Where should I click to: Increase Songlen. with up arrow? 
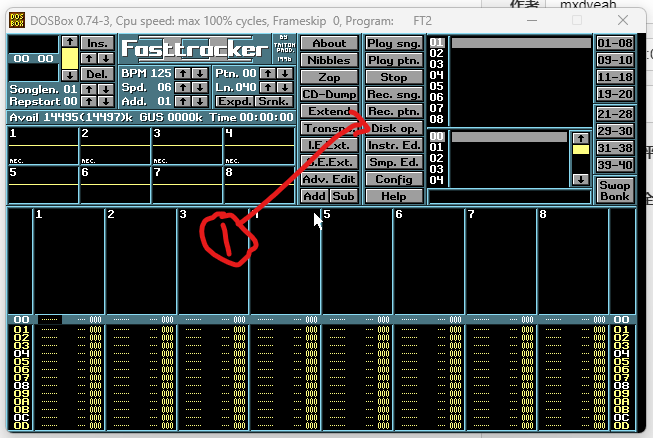click(x=89, y=89)
